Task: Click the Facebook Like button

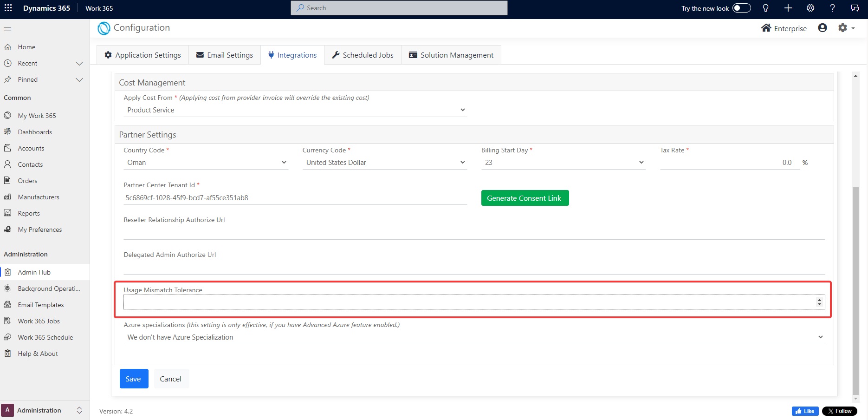Action: coord(805,411)
